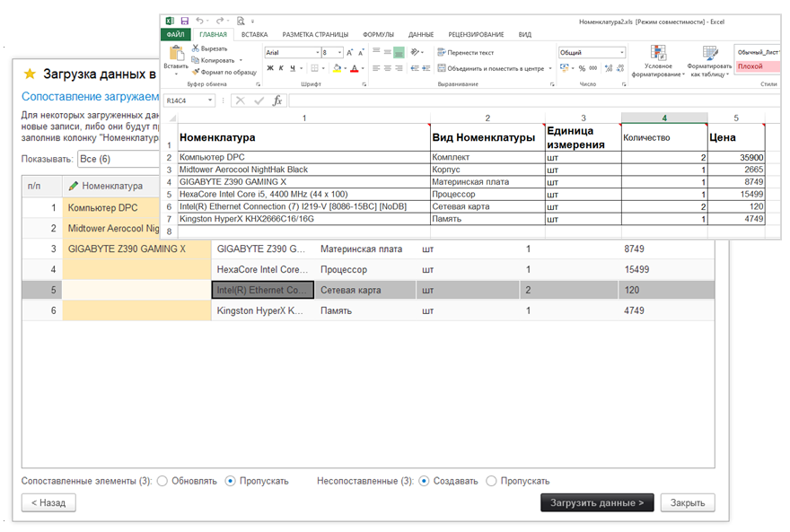The height and width of the screenshot is (532, 790).
Task: Click the percent style icon
Action: (581, 68)
